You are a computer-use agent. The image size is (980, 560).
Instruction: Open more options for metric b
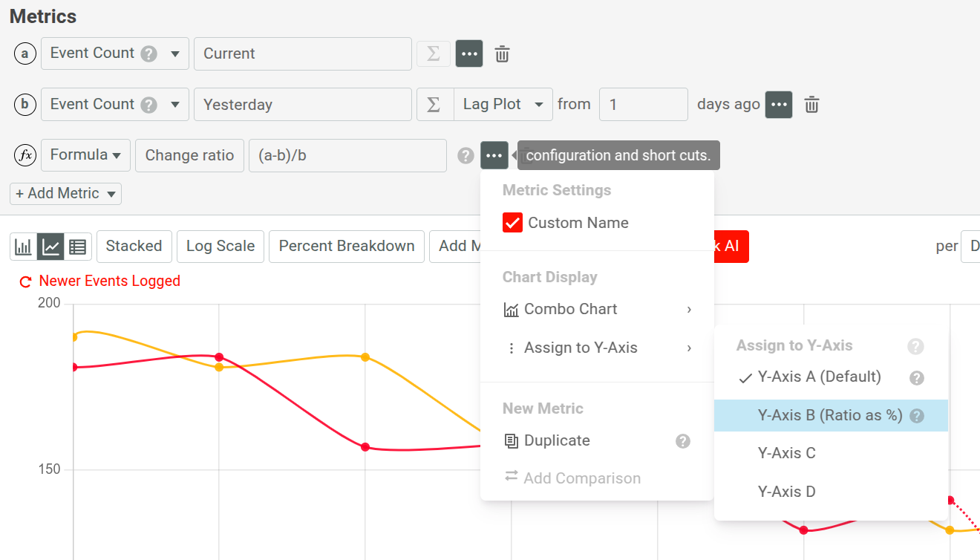[778, 104]
